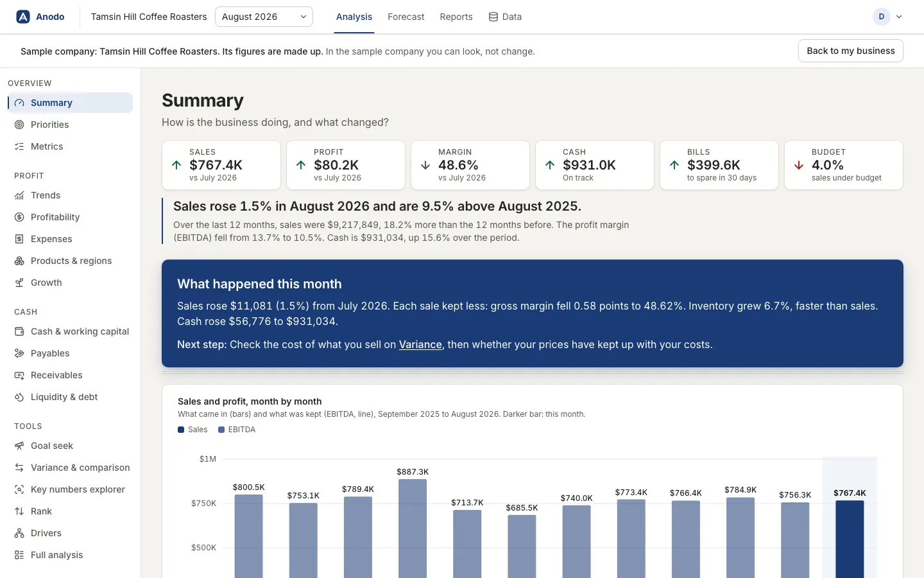Toggle the EBITDA legend swatch
The height and width of the screenshot is (578, 924).
(x=221, y=430)
